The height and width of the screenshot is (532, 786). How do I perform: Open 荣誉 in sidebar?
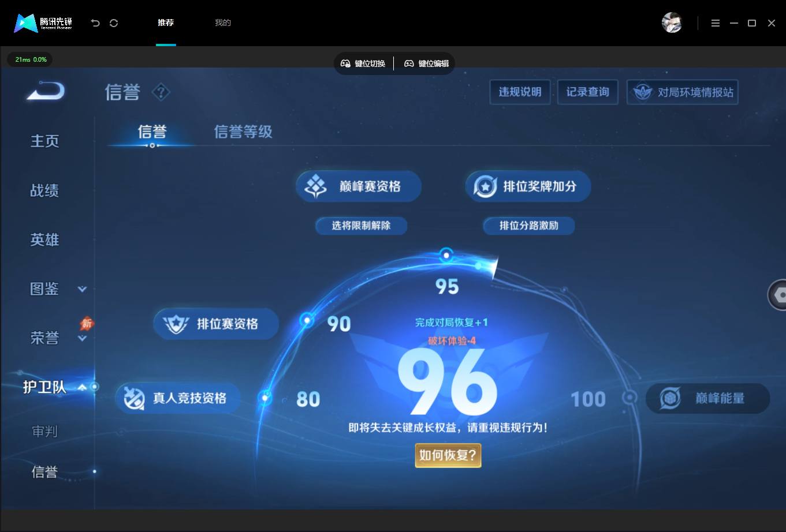45,338
